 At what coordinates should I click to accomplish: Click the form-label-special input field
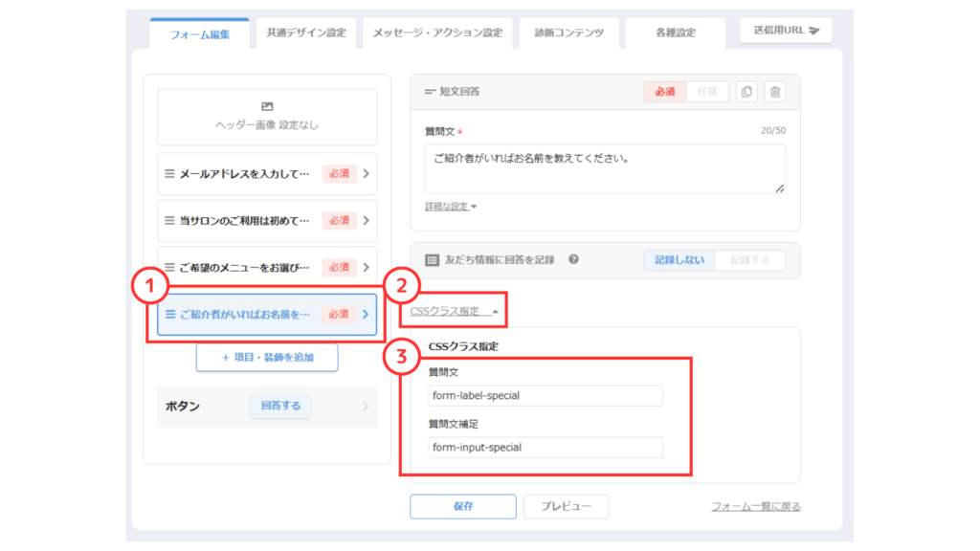(546, 395)
